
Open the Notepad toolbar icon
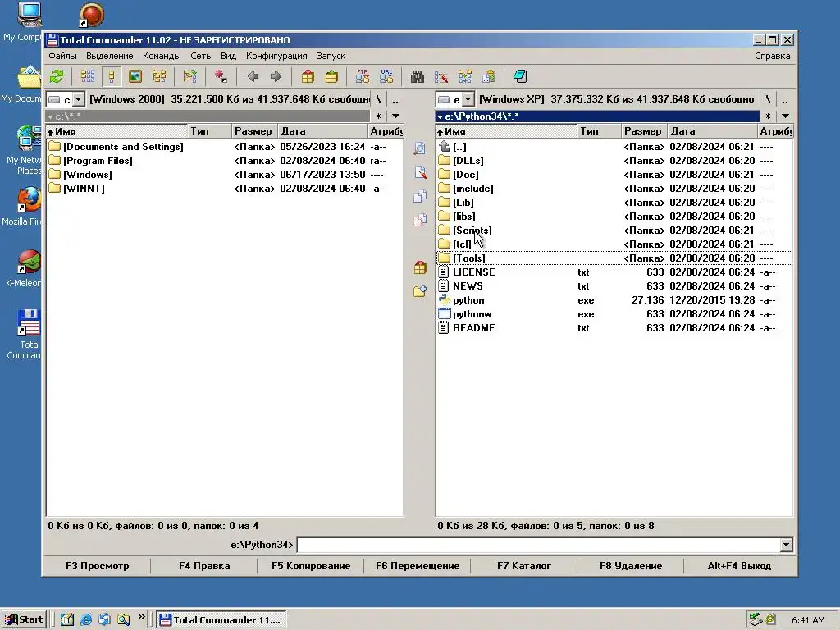(519, 76)
